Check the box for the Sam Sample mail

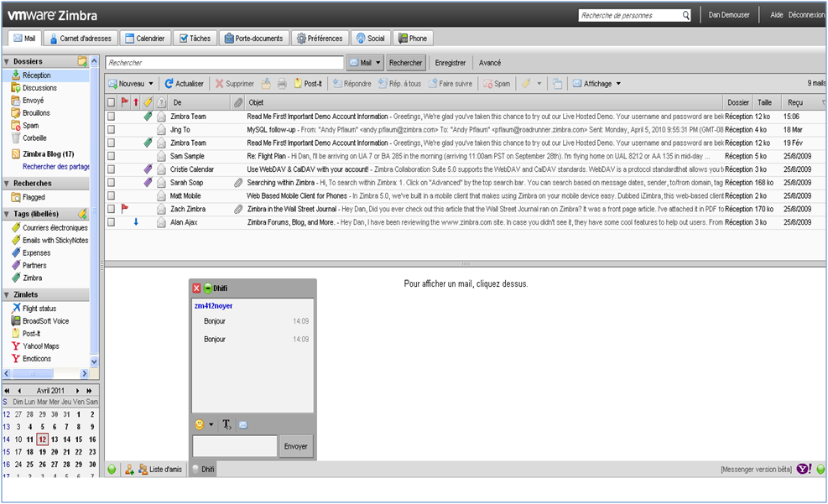pos(111,156)
